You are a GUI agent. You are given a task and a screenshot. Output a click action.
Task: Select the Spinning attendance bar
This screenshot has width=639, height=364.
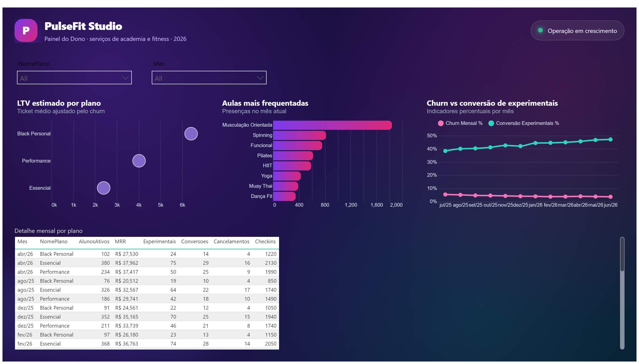pos(299,135)
